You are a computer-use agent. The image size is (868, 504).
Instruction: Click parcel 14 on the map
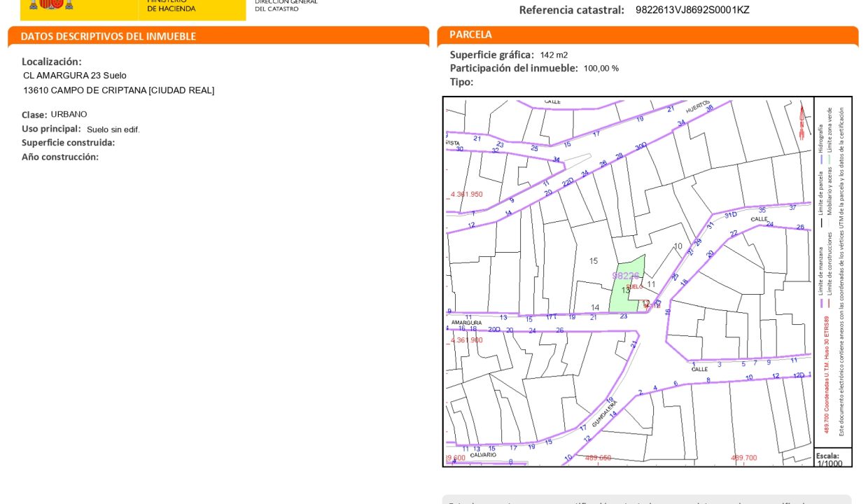coord(595,307)
